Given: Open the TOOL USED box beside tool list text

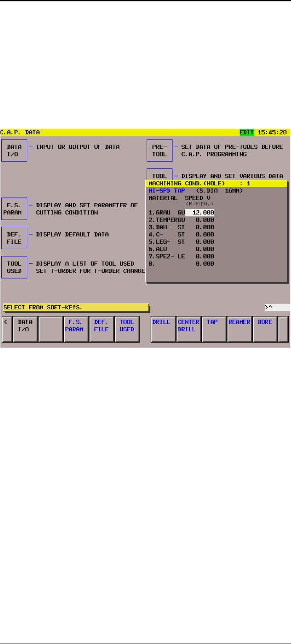Looking at the screenshot, I should 14,267.
